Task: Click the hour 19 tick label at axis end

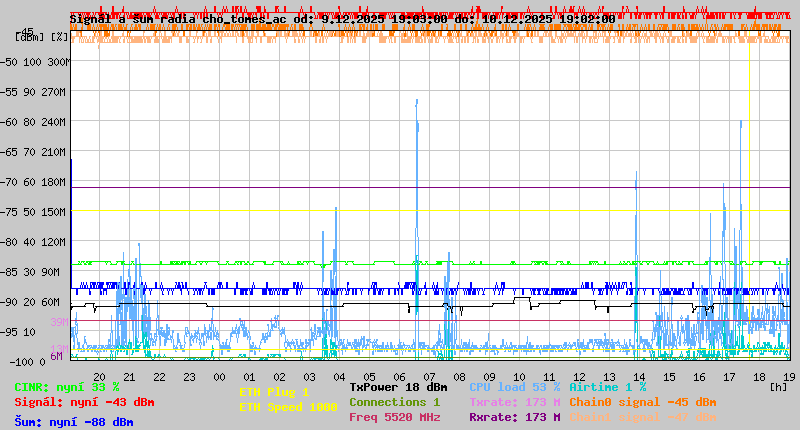Action: pyautogui.click(x=789, y=377)
